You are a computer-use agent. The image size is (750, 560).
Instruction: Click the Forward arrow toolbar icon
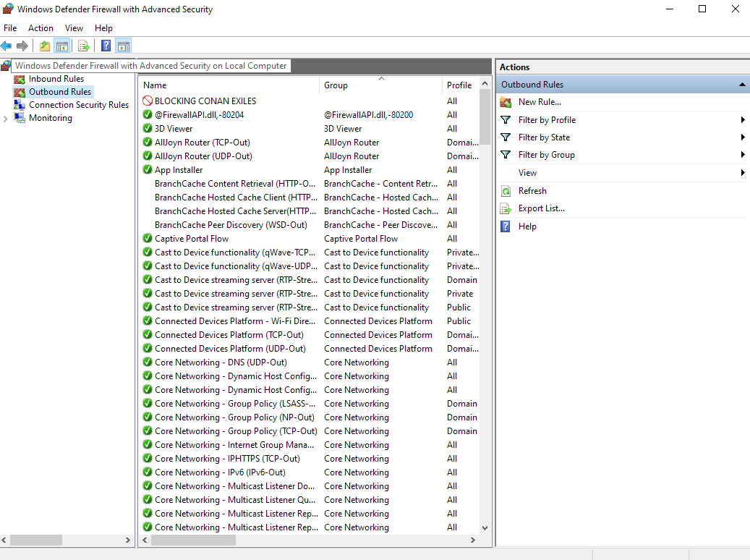22,46
